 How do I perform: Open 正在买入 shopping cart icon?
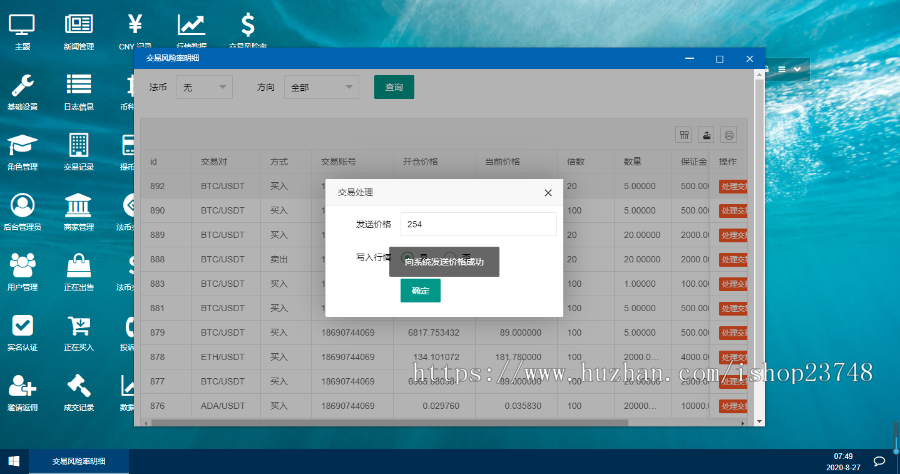[x=79, y=333]
